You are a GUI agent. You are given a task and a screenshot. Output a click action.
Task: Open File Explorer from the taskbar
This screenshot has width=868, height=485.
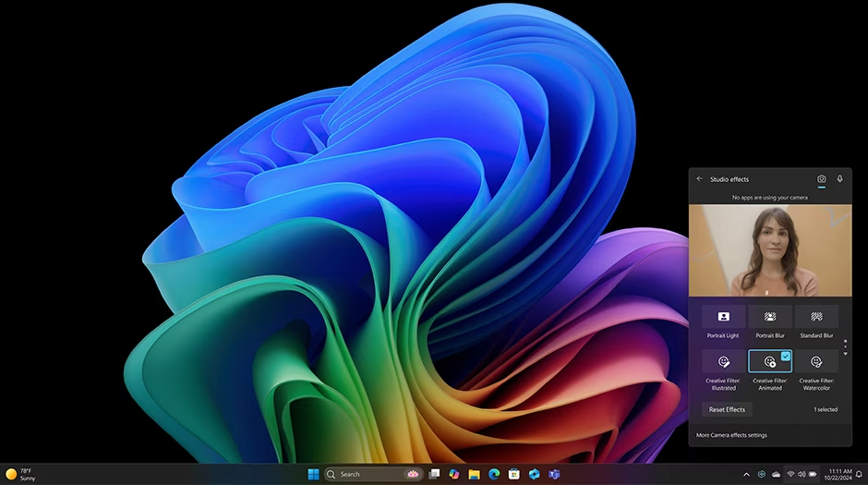click(474, 474)
